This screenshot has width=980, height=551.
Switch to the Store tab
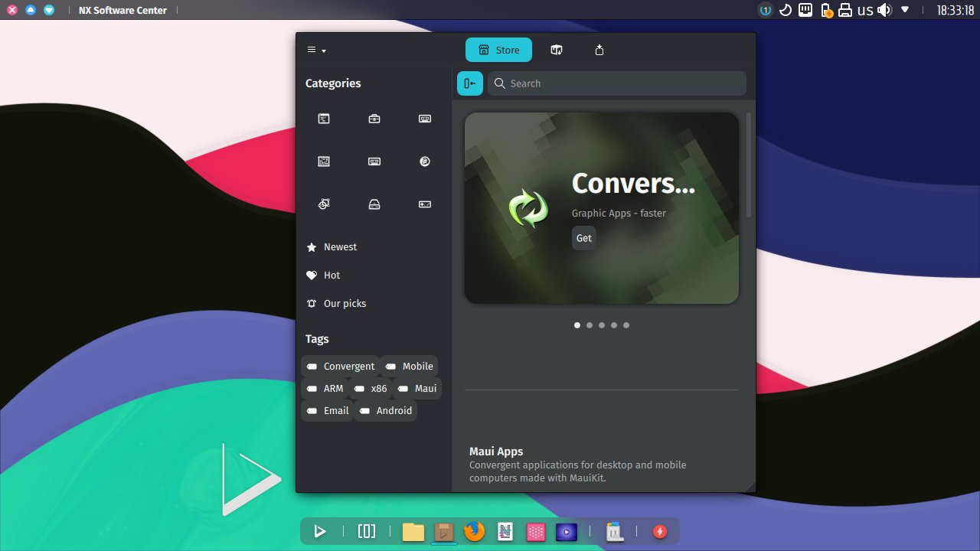pos(498,50)
